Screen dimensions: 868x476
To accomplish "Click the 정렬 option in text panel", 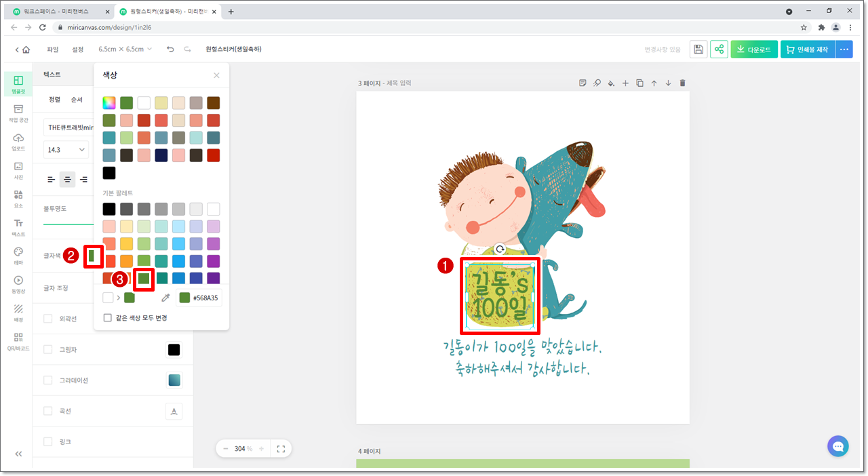I will 55,100.
